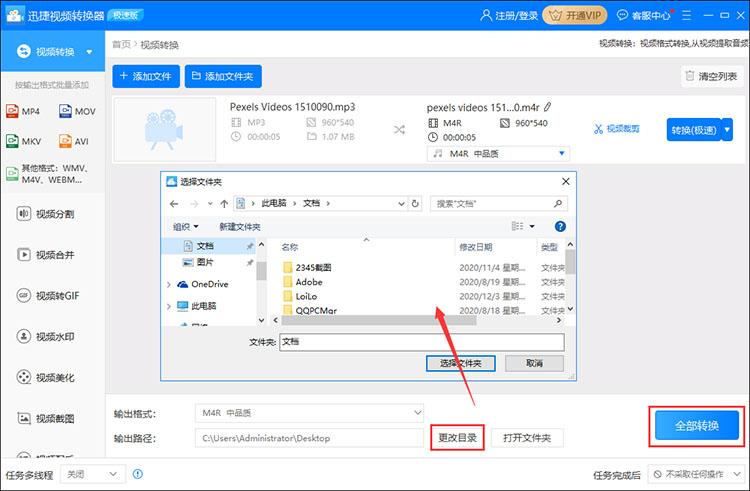Image resolution: width=750 pixels, height=491 pixels.
Task: Expand the OneDrive tree node
Action: coord(168,284)
